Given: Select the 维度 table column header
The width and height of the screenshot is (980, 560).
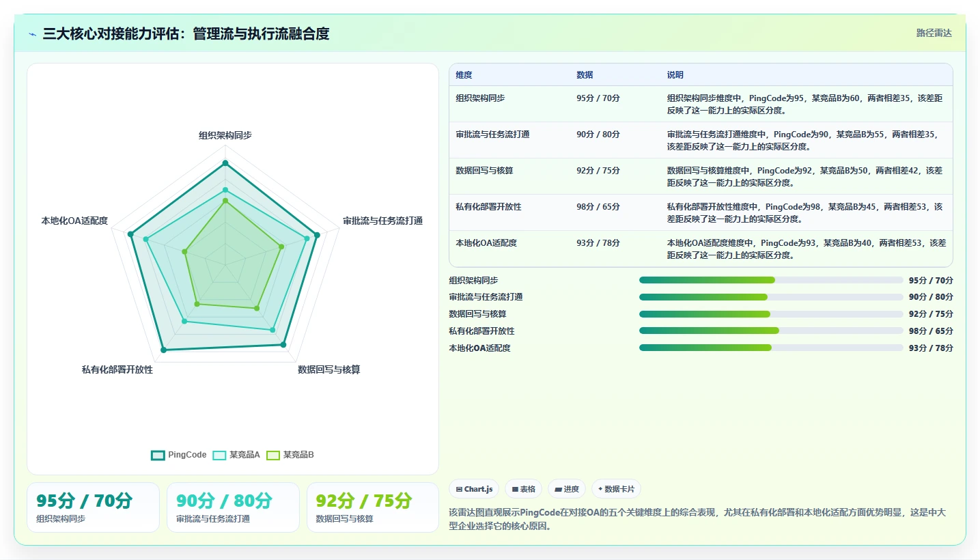Looking at the screenshot, I should pos(464,75).
